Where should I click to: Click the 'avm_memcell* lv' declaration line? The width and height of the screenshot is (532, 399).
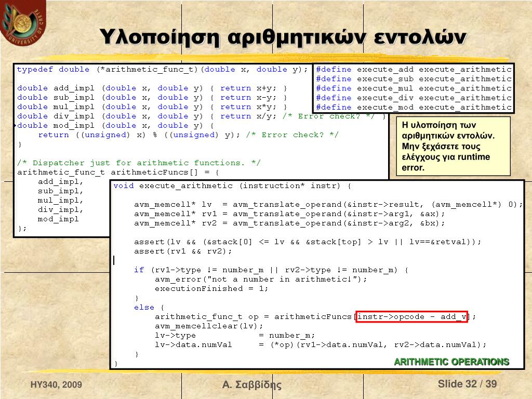(328, 205)
